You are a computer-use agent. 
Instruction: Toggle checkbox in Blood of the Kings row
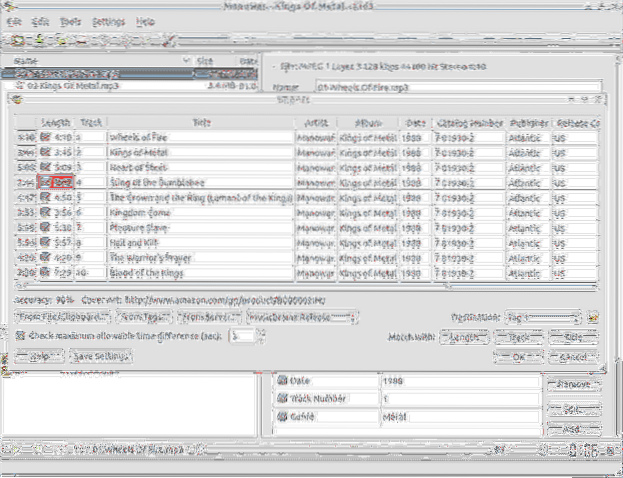45,273
